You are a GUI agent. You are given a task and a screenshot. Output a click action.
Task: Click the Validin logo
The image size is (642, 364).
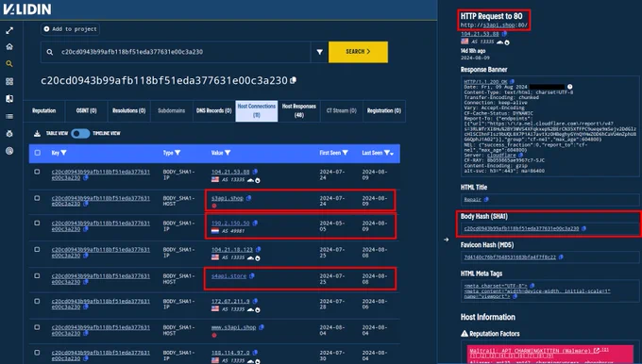tap(27, 9)
